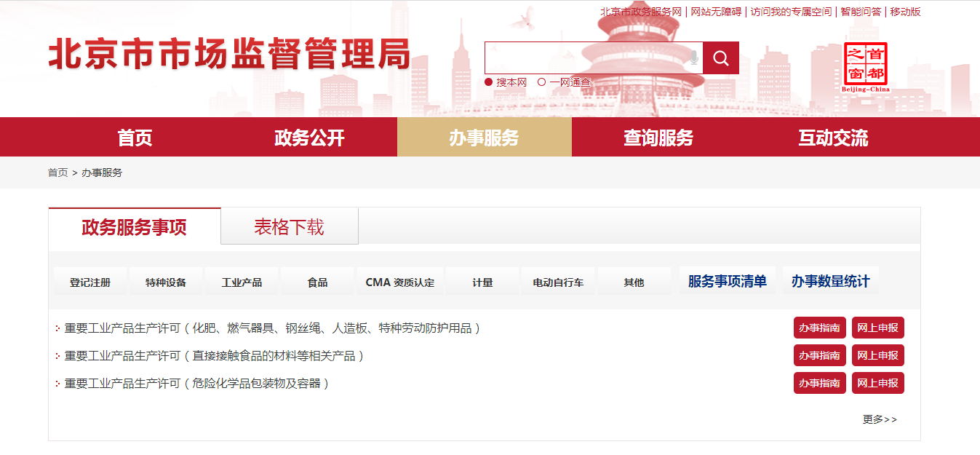
Task: Select the 搜本网 radio option
Action: (490, 82)
